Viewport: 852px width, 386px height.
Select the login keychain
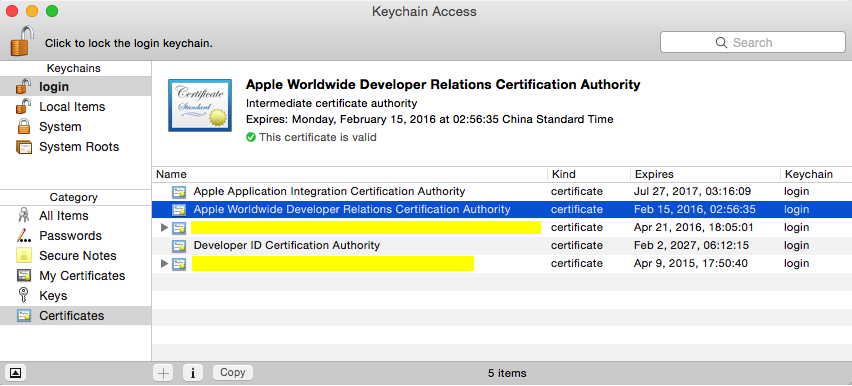[x=76, y=86]
